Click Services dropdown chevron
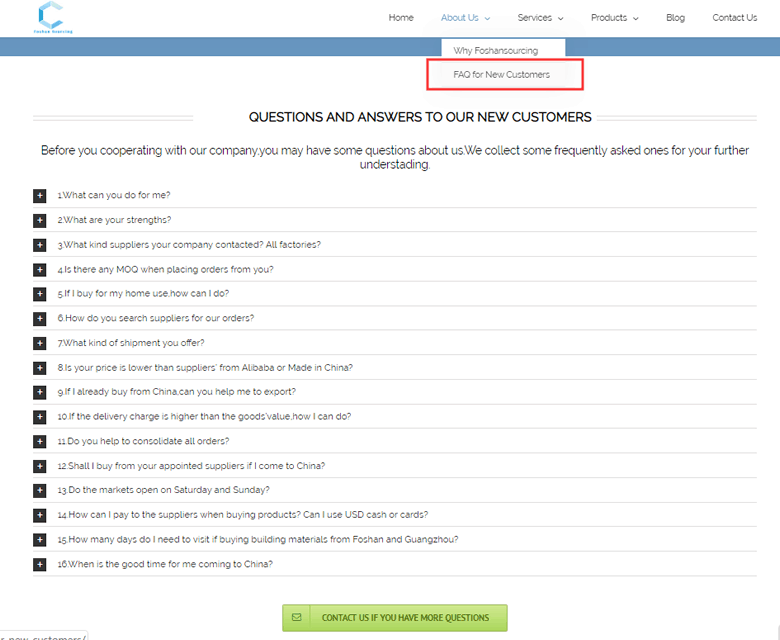The height and width of the screenshot is (640, 780). [x=561, y=18]
